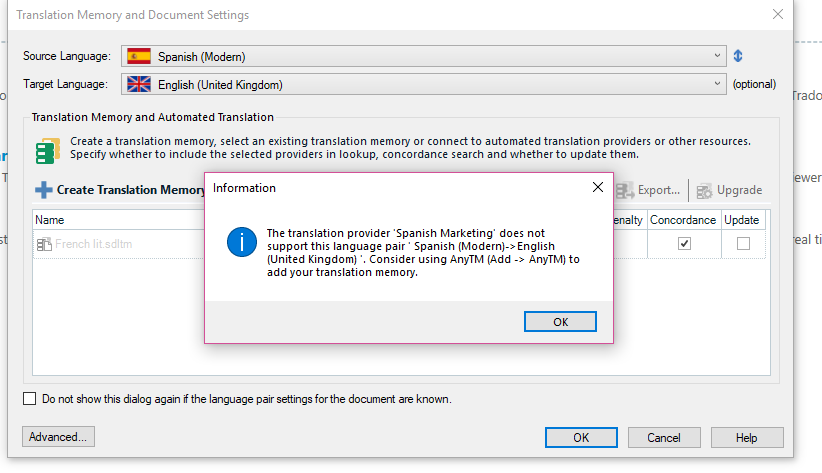
Task: Click the Upgrade icon
Action: 704,191
